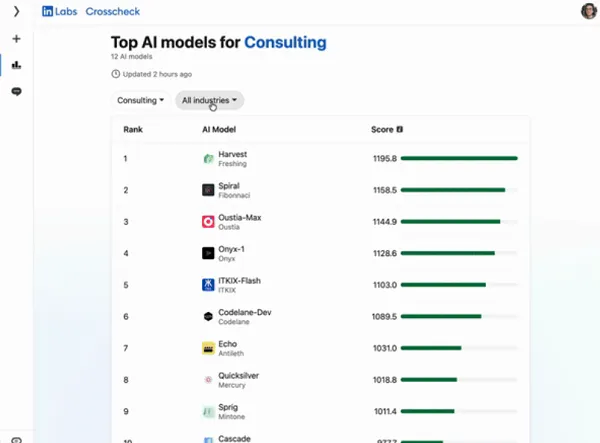Click the Score info icon

tap(399, 129)
